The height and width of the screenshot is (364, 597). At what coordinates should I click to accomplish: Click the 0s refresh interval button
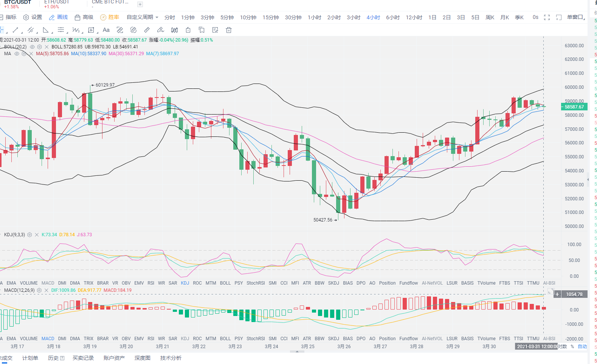coord(535,17)
